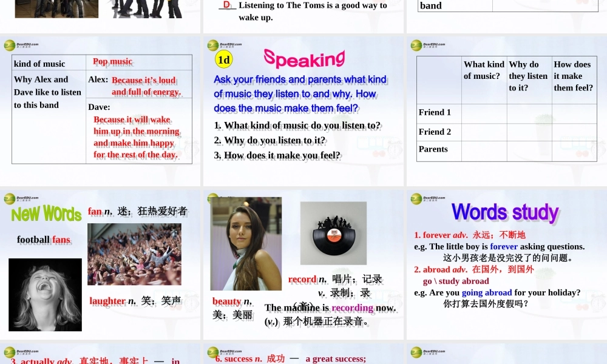Select the Friend 1 row in the survey table
This screenshot has height=364, width=607.
[x=435, y=112]
